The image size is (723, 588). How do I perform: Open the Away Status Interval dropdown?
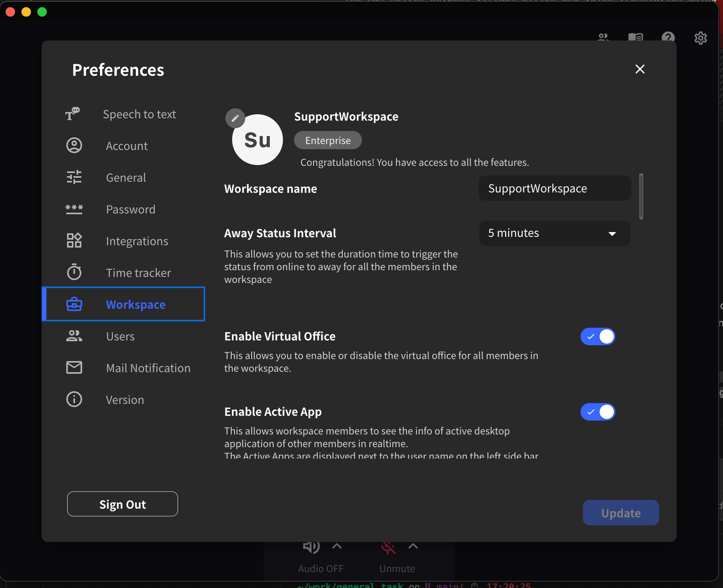(x=554, y=233)
